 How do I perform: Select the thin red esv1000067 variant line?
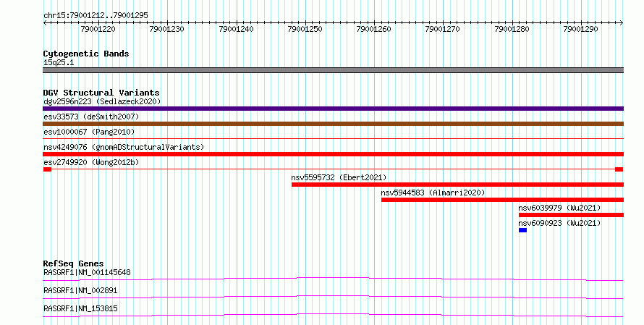333,139
